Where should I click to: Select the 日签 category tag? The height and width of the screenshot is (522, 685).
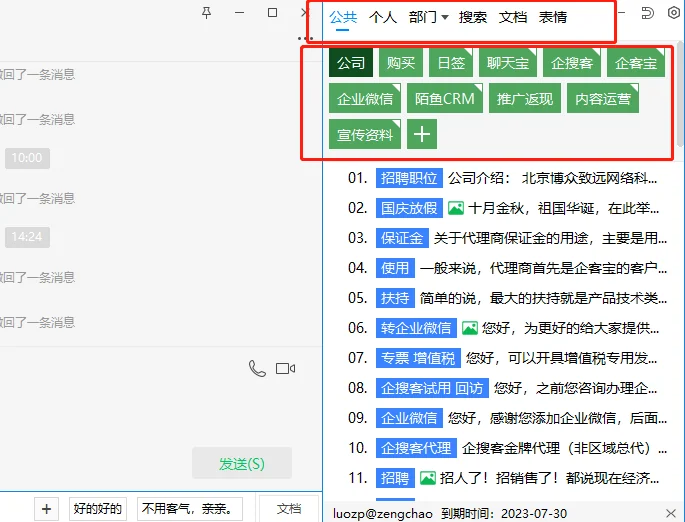[x=451, y=63]
